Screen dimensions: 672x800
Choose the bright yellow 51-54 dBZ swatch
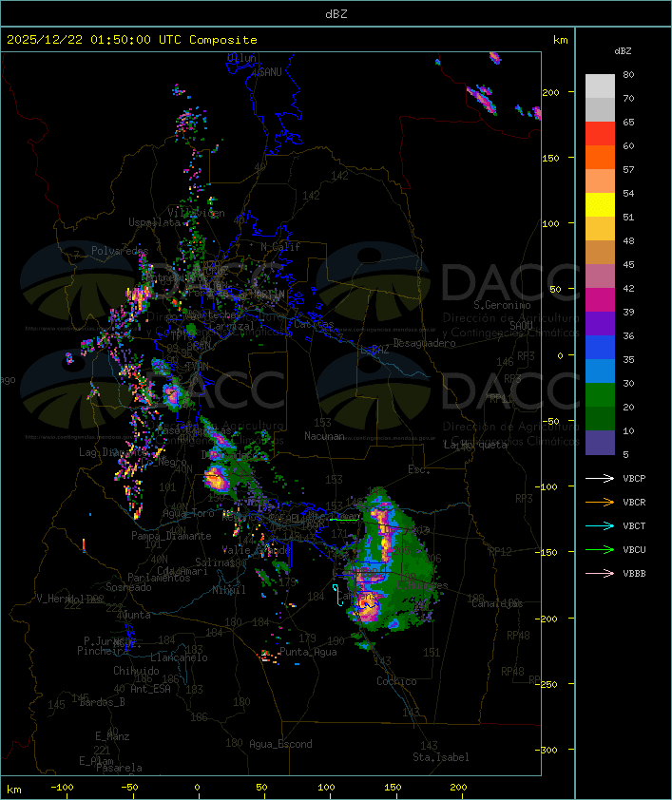pyautogui.click(x=600, y=205)
